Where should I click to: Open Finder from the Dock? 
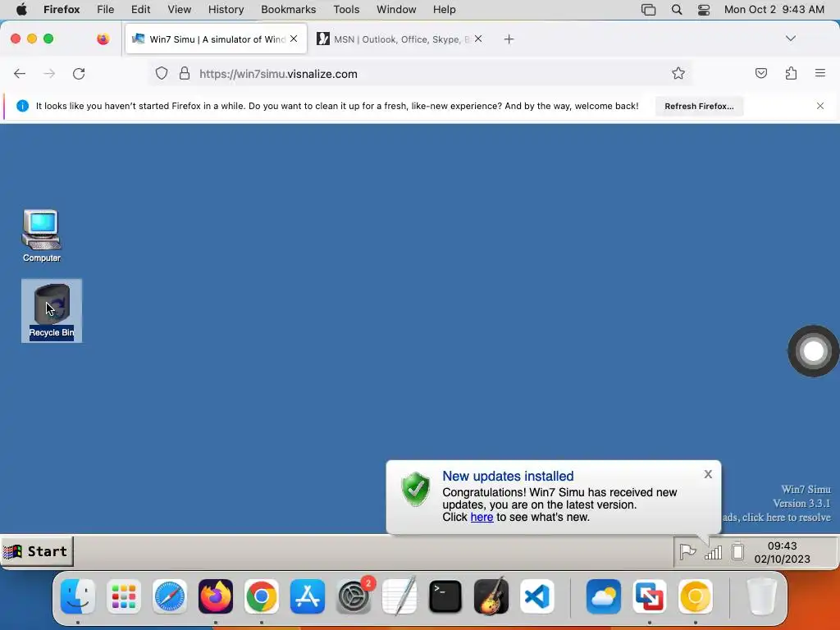(78, 596)
